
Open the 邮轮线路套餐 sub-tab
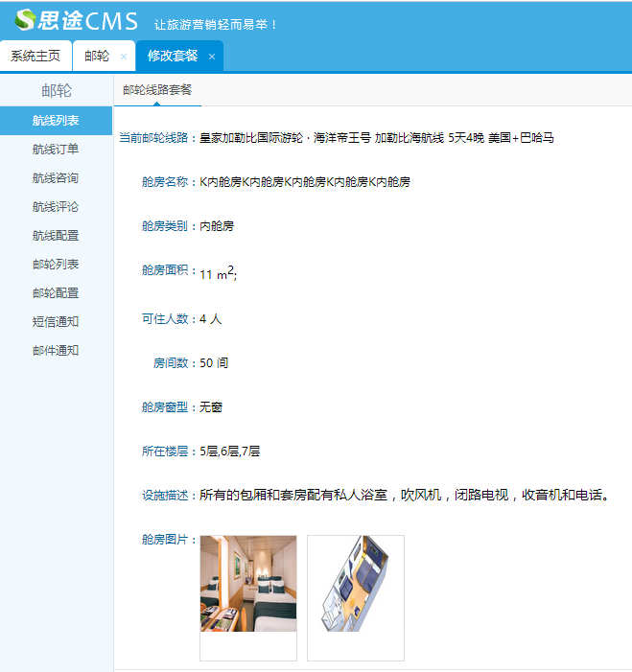point(157,90)
